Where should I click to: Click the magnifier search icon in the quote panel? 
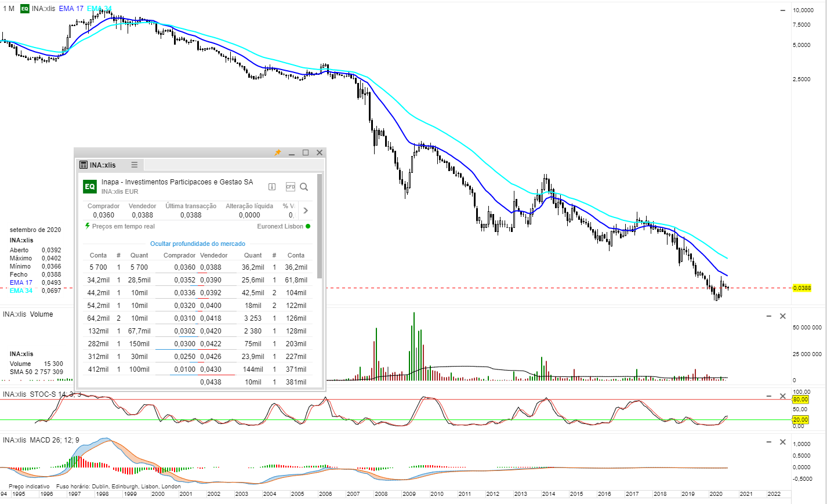click(x=304, y=187)
